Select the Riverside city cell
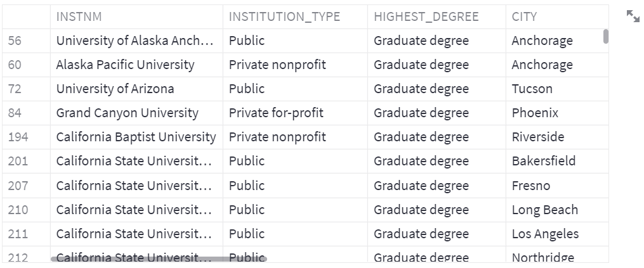The width and height of the screenshot is (644, 268). 537,137
